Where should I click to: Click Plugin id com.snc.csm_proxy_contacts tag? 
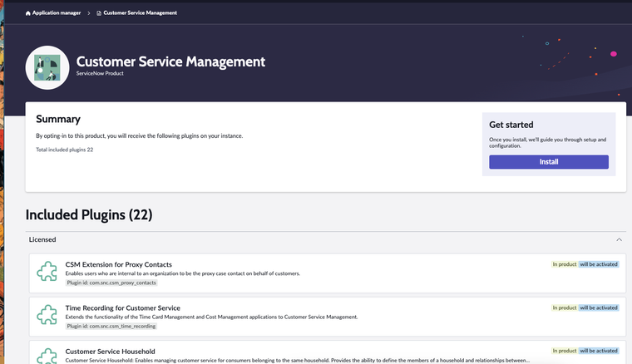click(111, 283)
